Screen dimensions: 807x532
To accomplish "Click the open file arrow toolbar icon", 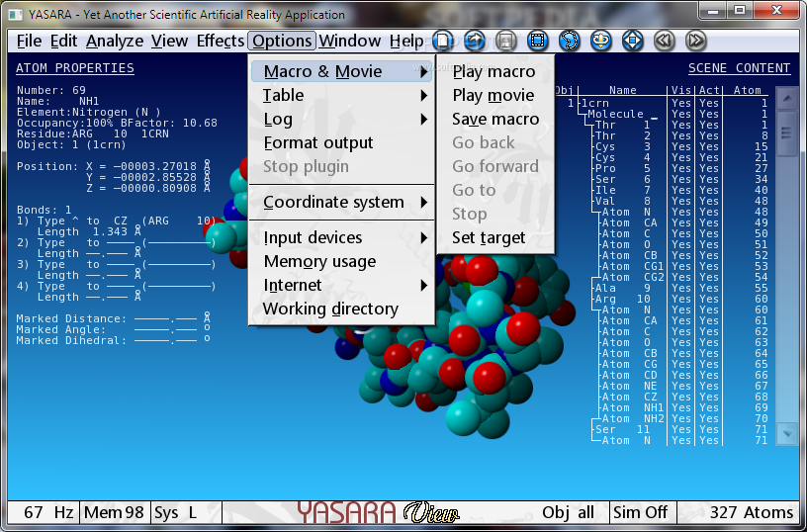I will (x=475, y=41).
